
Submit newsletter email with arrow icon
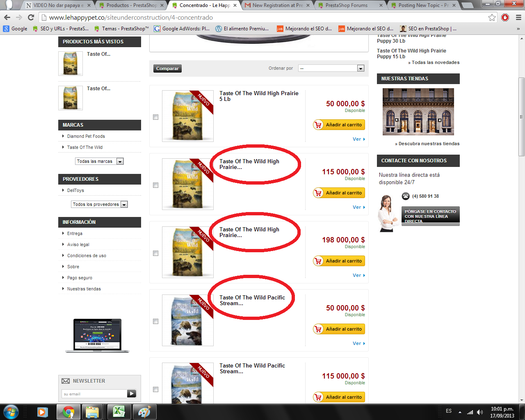(x=132, y=394)
